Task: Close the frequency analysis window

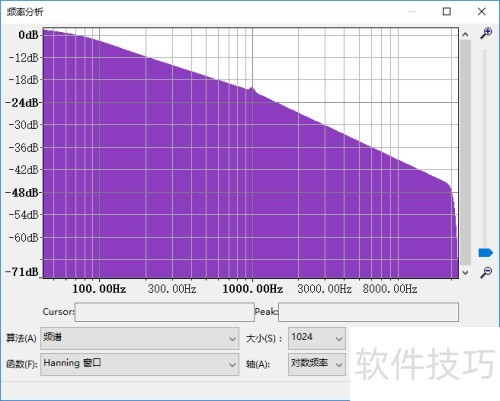Action: coord(481,12)
